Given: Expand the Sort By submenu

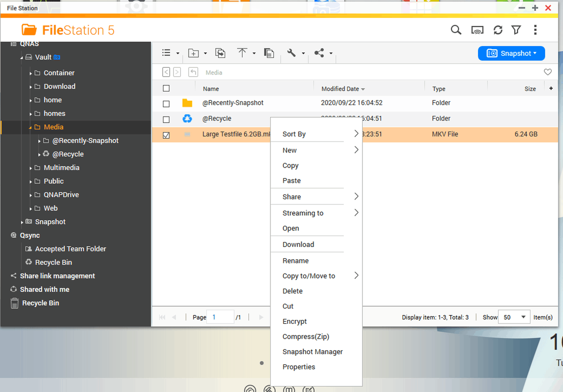Looking at the screenshot, I should 317,134.
